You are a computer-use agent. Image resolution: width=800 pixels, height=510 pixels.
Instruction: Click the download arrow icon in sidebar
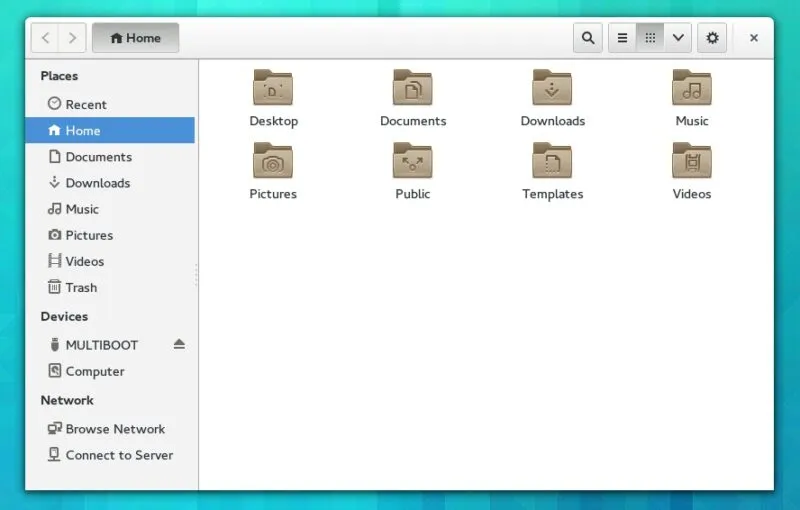coord(54,182)
